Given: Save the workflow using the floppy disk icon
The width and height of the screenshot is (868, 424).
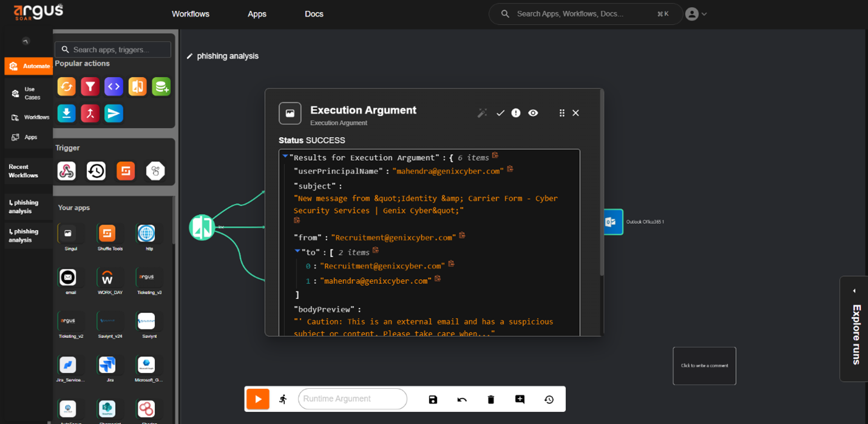Looking at the screenshot, I should pyautogui.click(x=433, y=399).
